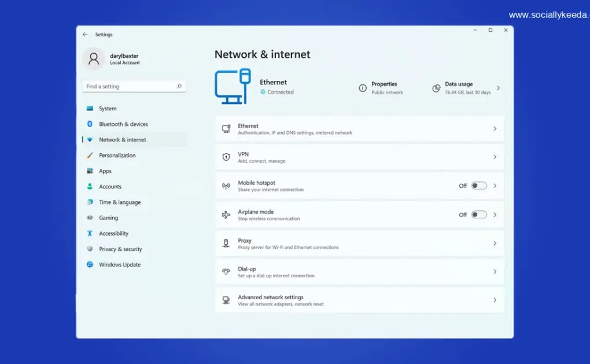The image size is (590, 364).
Task: Click the Bluetooth & devices icon
Action: click(x=91, y=124)
